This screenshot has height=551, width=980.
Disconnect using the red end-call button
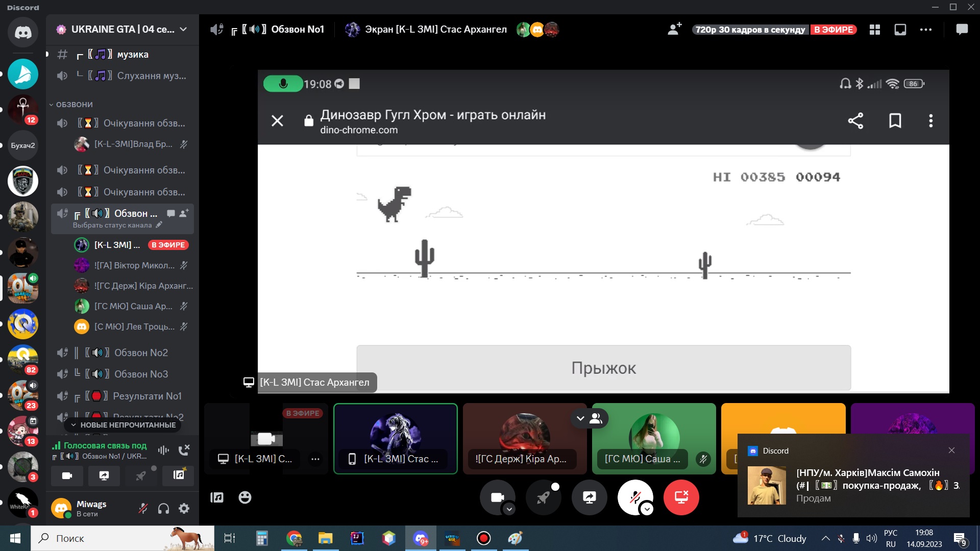[681, 497]
